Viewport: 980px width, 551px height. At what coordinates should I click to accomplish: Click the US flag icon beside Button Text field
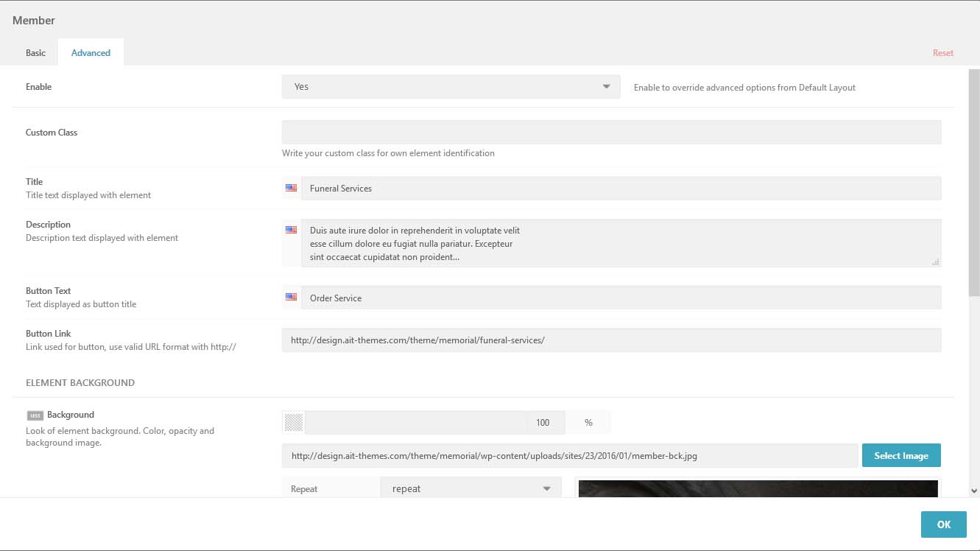(x=292, y=297)
